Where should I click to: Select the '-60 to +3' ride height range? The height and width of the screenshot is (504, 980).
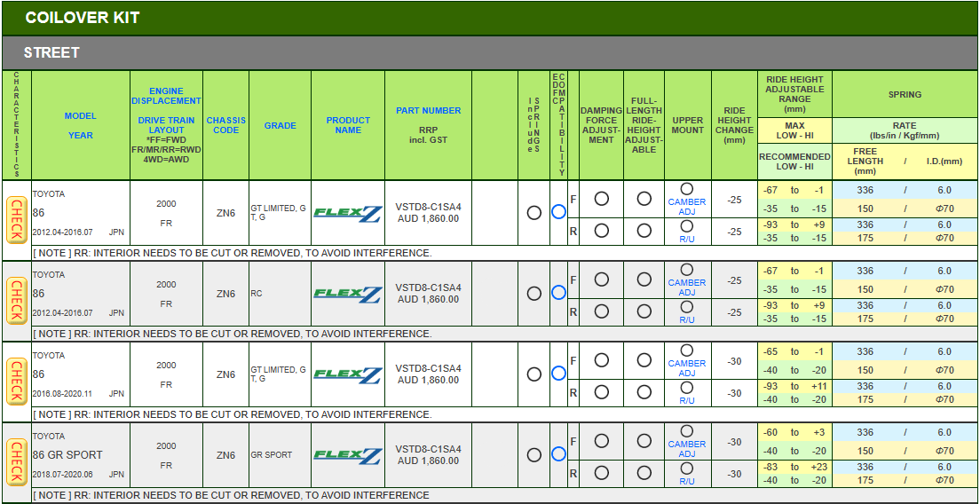[794, 432]
